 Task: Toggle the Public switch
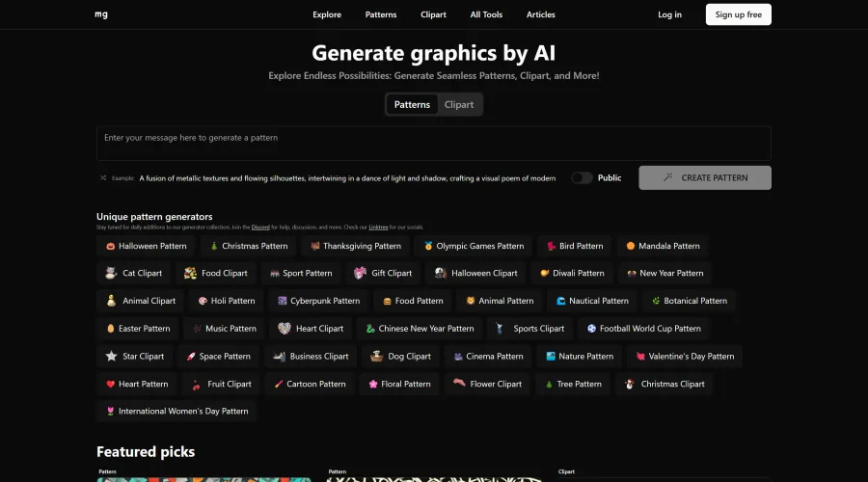582,177
